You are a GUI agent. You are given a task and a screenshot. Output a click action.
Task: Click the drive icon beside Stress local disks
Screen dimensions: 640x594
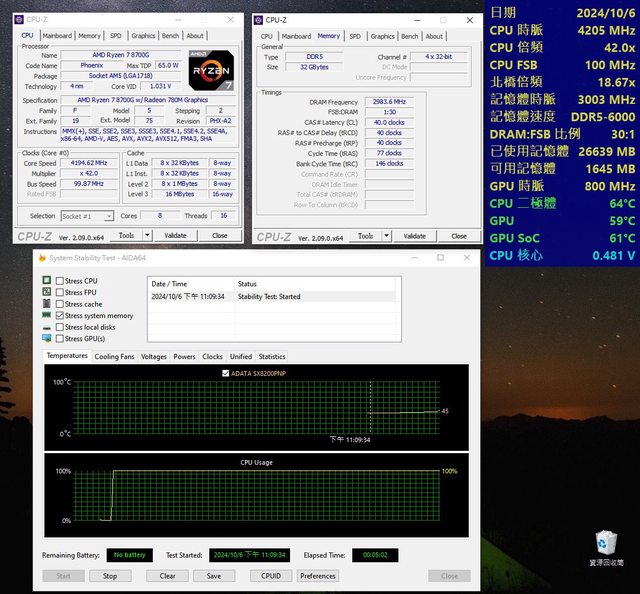coord(46,327)
